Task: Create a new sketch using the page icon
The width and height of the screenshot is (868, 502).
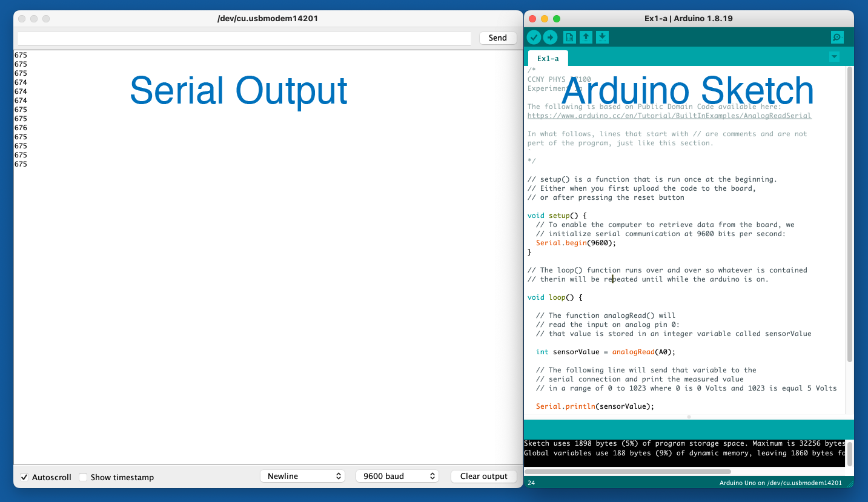Action: (569, 38)
